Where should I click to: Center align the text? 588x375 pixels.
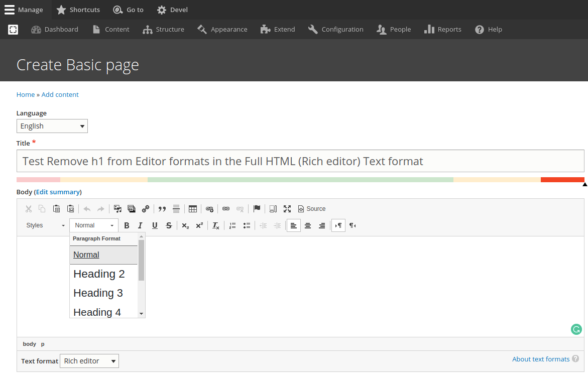coord(308,225)
